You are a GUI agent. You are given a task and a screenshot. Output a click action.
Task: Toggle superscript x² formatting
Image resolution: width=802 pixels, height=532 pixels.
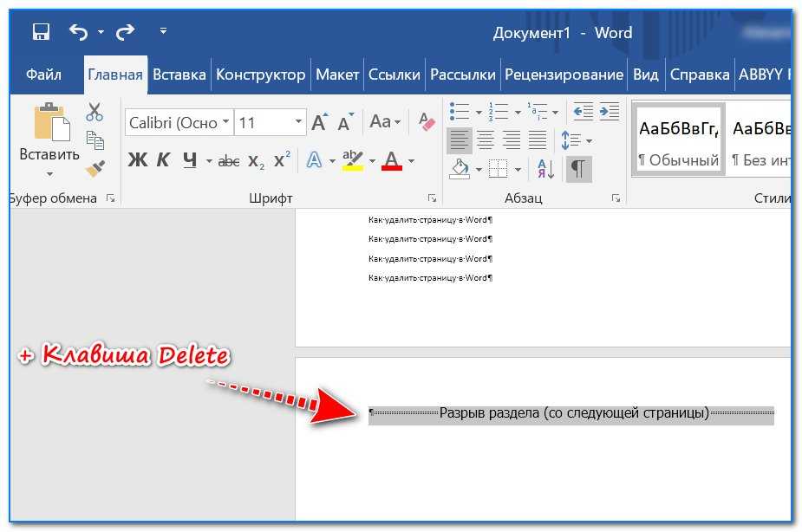(x=282, y=160)
